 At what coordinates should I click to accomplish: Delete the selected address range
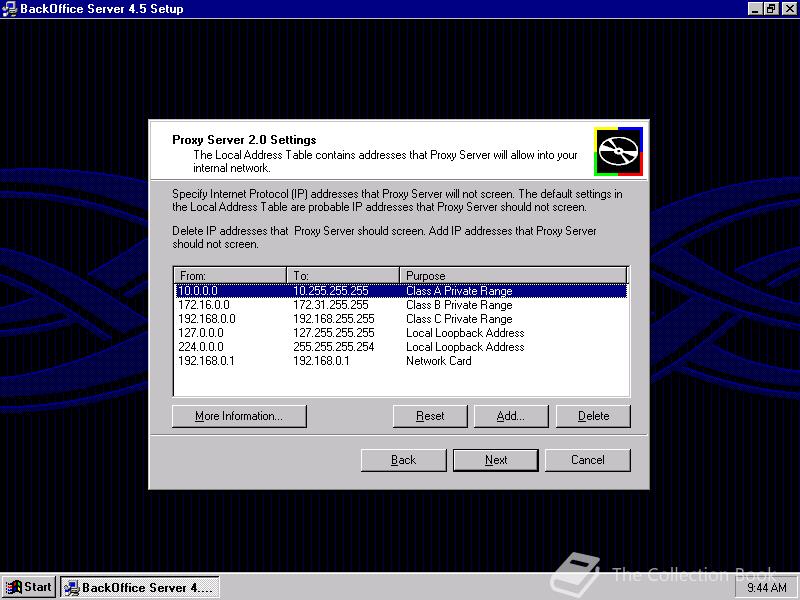point(593,416)
